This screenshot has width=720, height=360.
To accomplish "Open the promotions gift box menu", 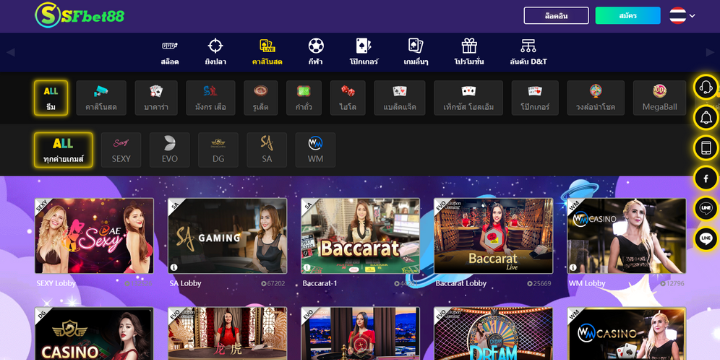I will tap(469, 52).
